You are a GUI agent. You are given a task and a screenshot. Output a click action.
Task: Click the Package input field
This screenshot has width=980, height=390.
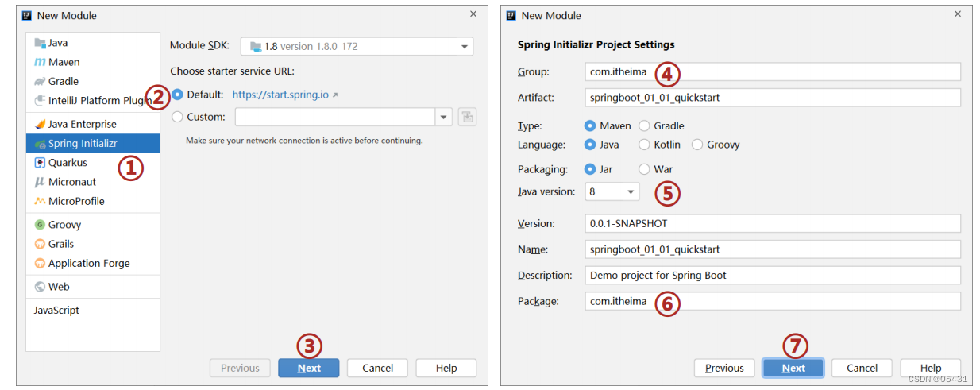(773, 302)
